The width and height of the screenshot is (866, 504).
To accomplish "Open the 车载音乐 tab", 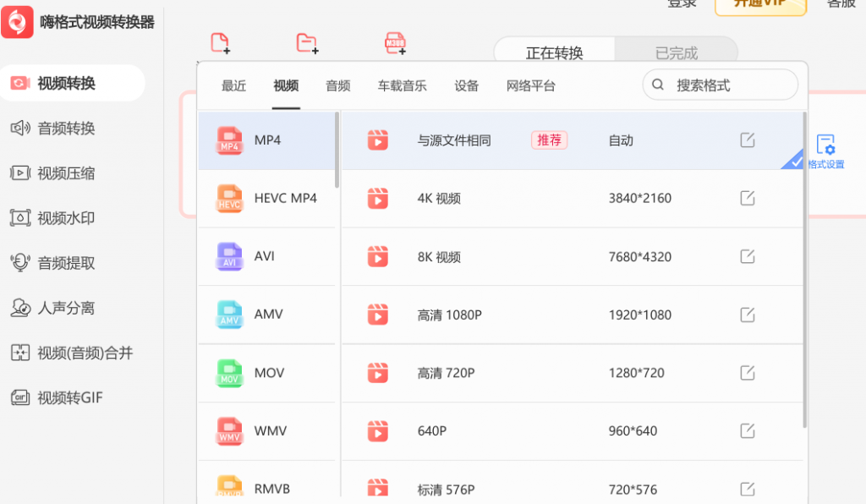I will 402,85.
